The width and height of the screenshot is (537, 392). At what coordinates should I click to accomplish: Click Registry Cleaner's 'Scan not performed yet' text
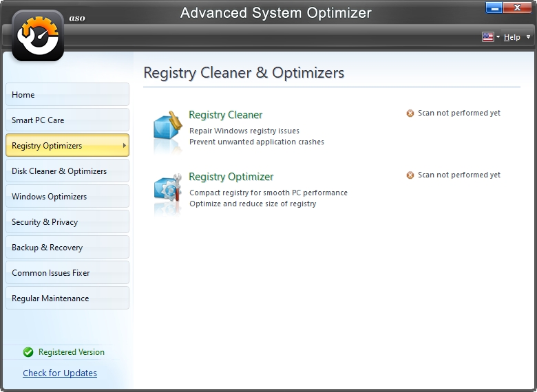point(459,113)
